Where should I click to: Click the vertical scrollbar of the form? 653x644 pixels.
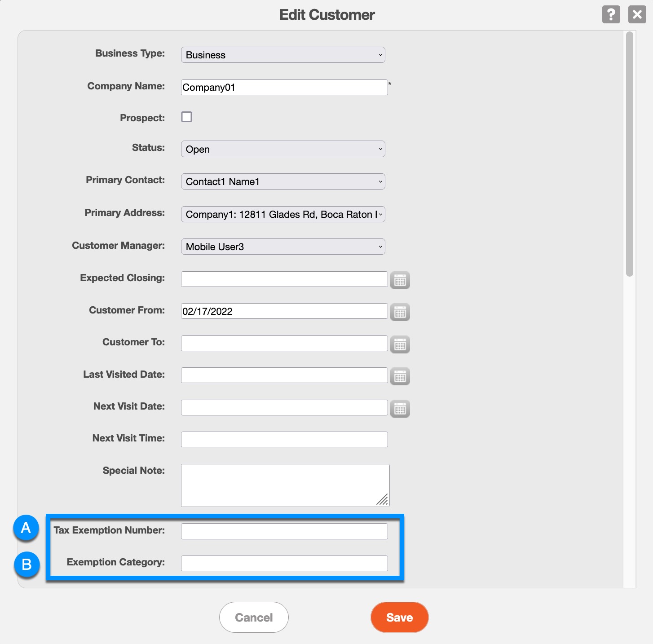click(x=630, y=154)
